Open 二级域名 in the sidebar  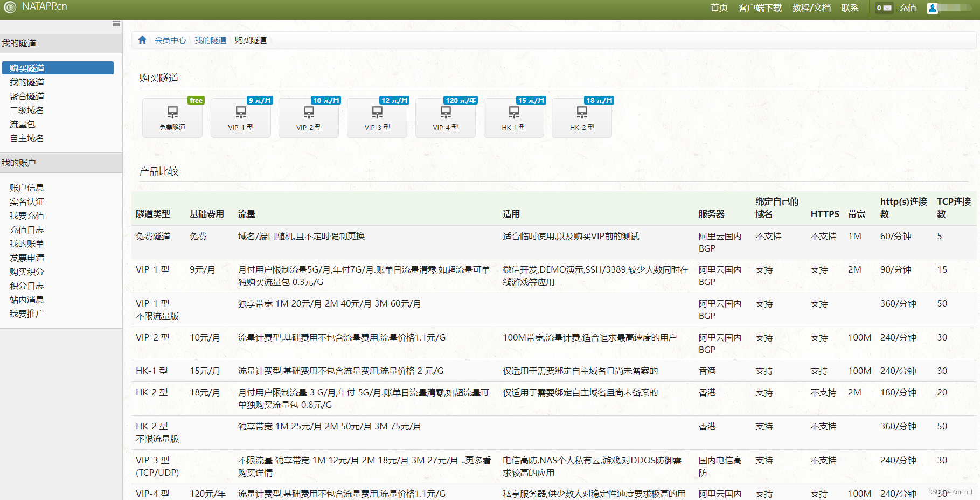pos(27,110)
